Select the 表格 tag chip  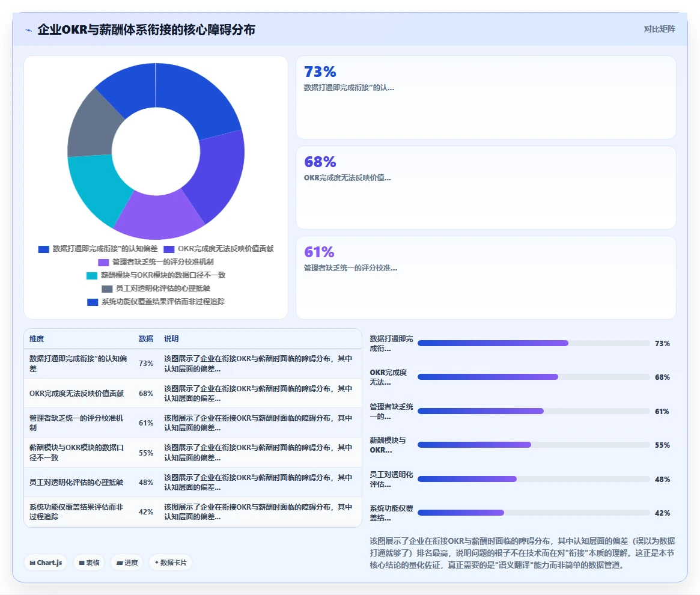(89, 563)
